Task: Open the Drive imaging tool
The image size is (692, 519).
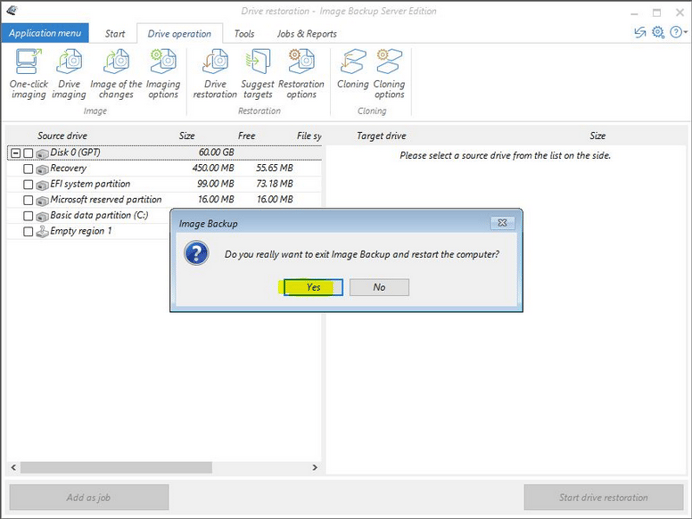Action: tap(69, 74)
